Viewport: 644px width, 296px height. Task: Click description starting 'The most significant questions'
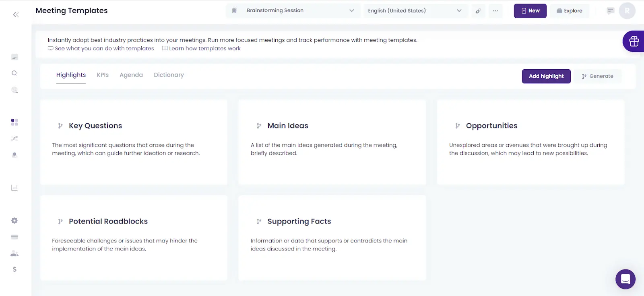tap(126, 149)
